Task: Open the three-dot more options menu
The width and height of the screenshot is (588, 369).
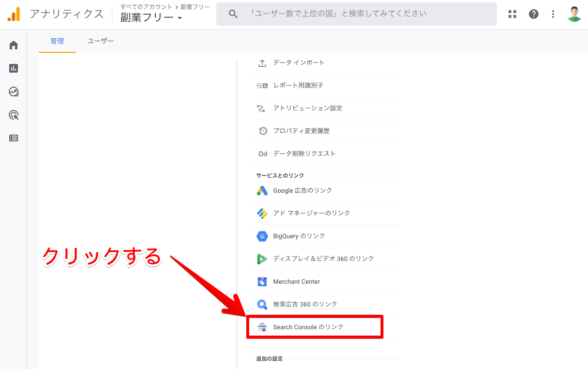Action: click(x=553, y=14)
